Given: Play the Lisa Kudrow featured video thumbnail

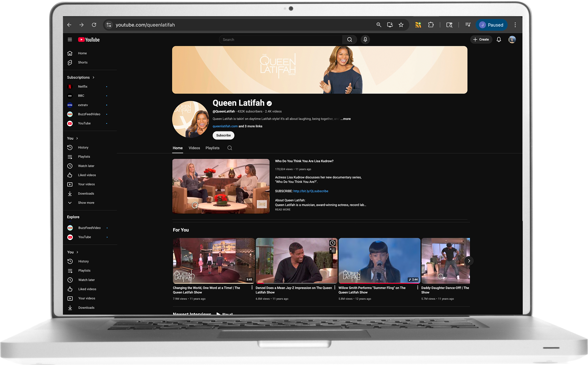Looking at the screenshot, I should (x=221, y=186).
